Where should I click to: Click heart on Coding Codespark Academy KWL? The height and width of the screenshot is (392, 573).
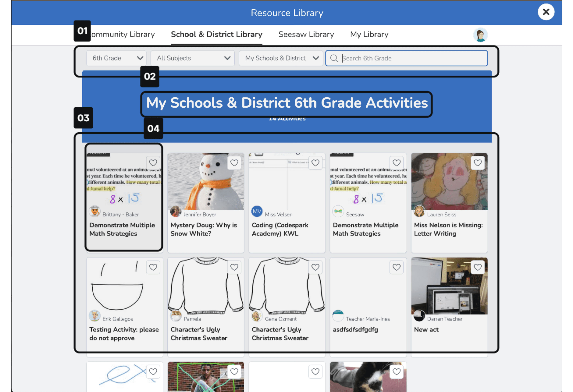tap(315, 163)
